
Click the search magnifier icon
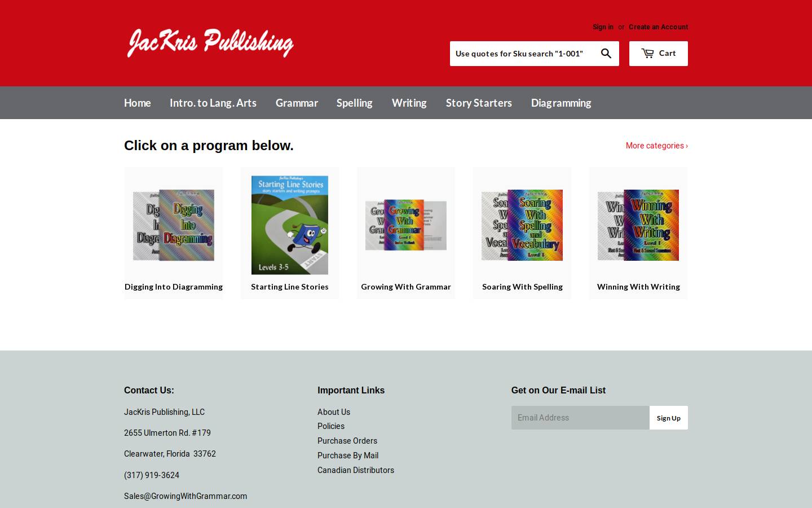pyautogui.click(x=606, y=54)
